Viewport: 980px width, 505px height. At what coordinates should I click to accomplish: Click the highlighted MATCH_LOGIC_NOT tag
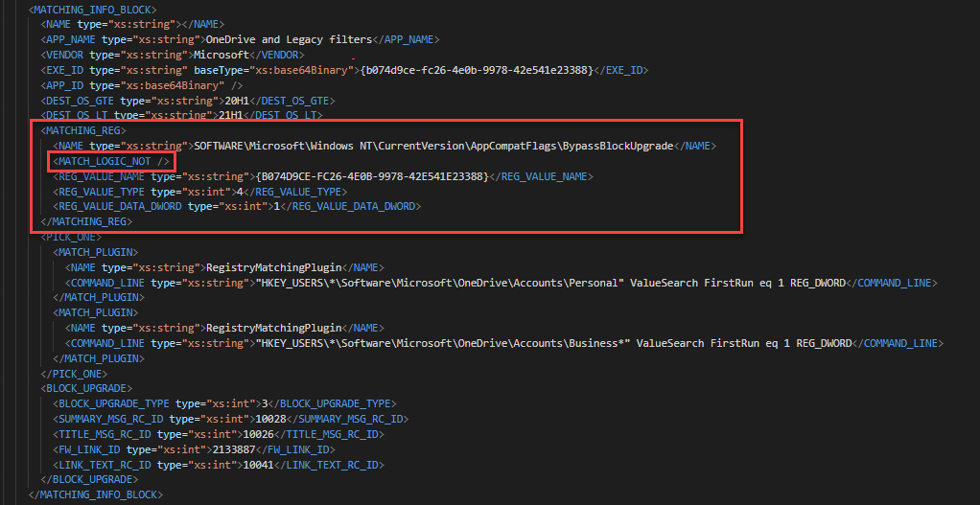point(111,161)
